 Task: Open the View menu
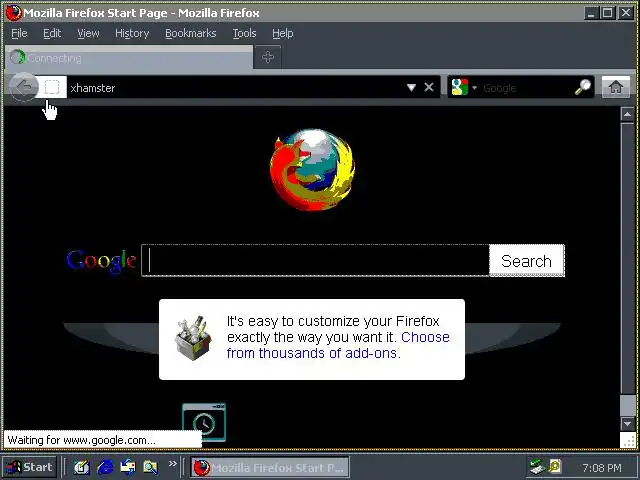[88, 33]
